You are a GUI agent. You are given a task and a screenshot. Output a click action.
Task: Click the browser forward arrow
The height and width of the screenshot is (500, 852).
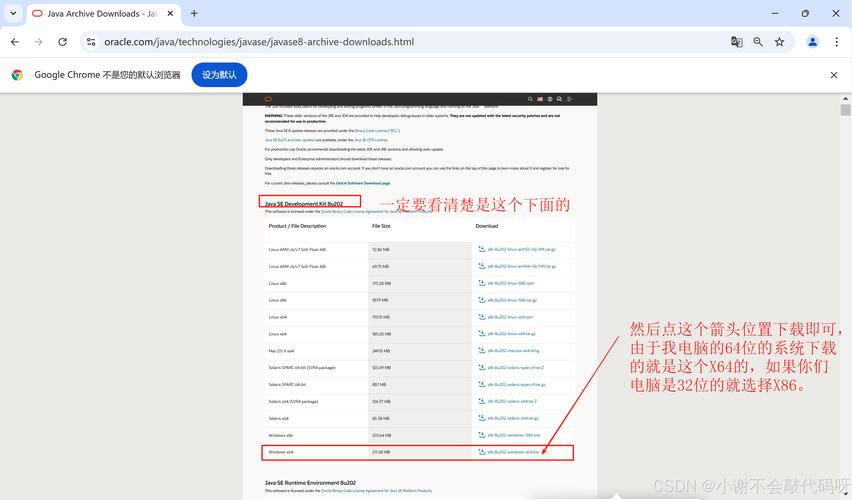tap(39, 42)
